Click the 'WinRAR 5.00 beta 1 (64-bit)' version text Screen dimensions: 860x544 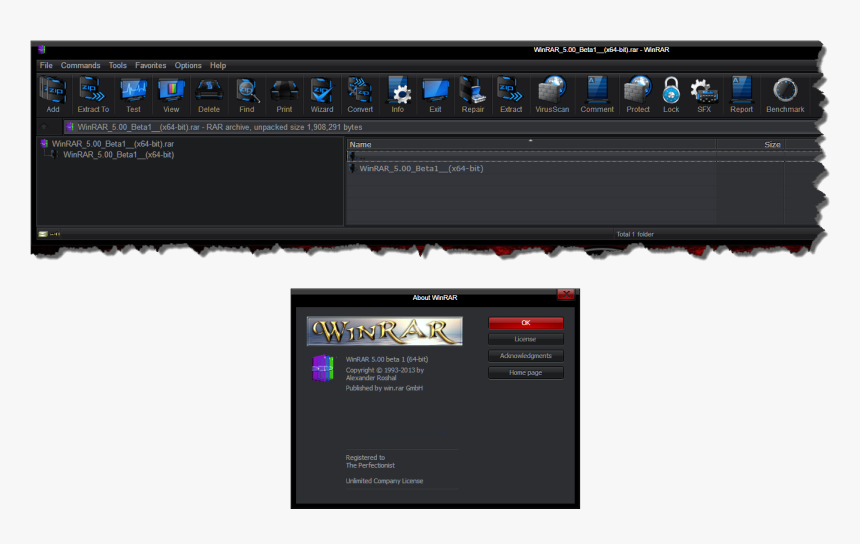(x=387, y=360)
